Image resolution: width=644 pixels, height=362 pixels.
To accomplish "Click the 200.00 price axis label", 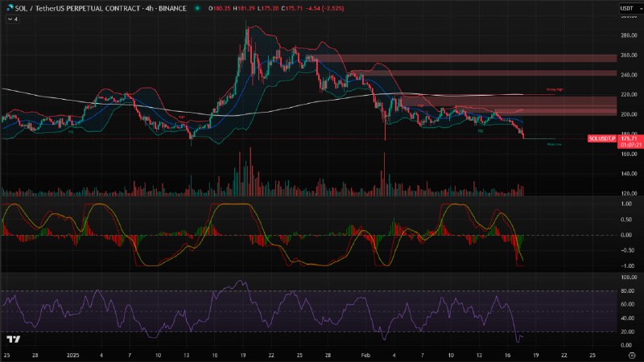I will 629,114.
